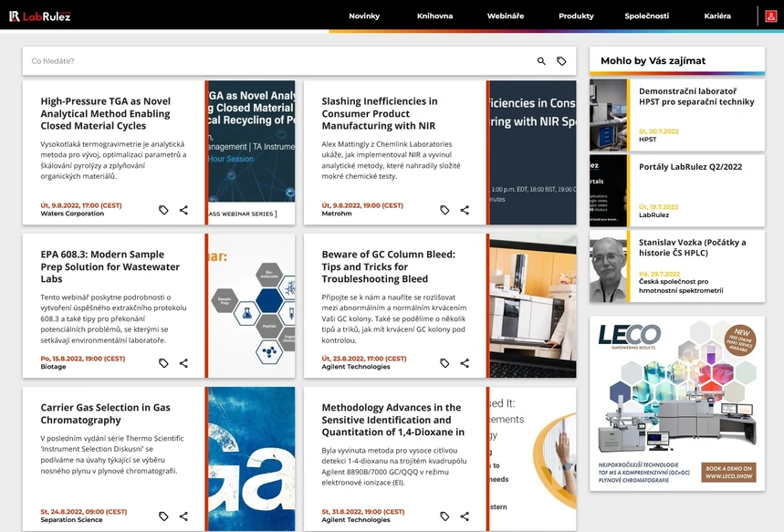784x532 pixels.
Task: Open the tag filter icon in search bar
Action: coord(561,58)
